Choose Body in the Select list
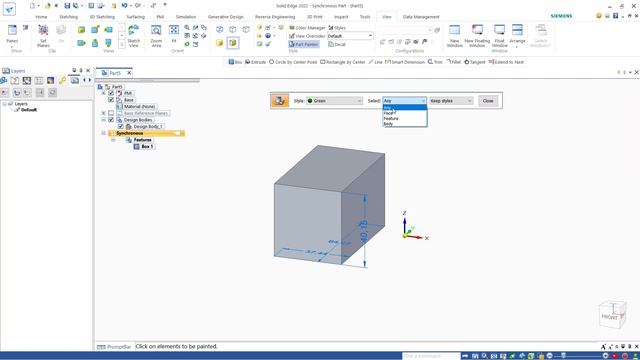Screen dimensions: 640x360 pos(404,124)
